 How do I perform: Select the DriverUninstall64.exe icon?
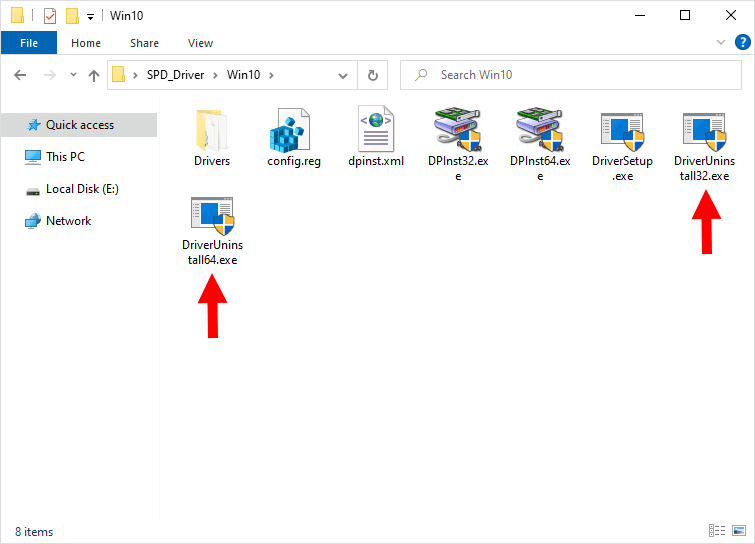click(212, 215)
